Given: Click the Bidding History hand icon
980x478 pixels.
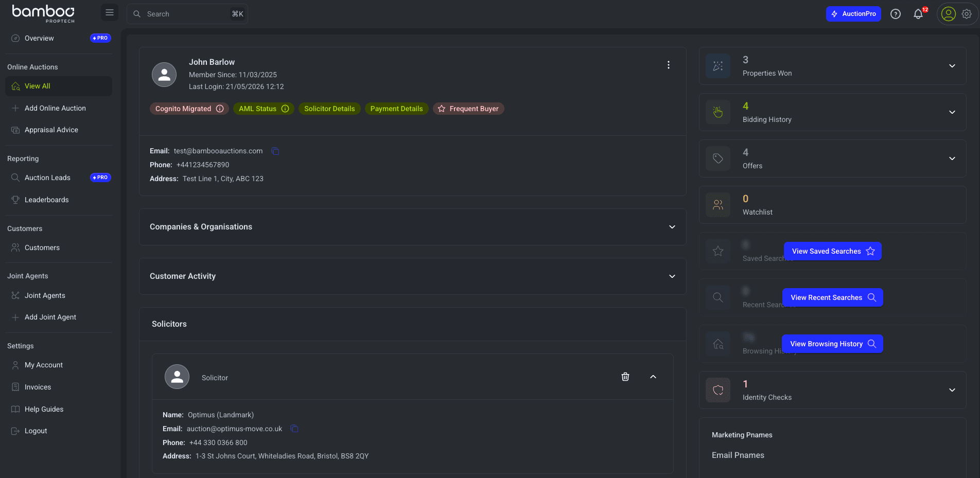Looking at the screenshot, I should point(718,112).
